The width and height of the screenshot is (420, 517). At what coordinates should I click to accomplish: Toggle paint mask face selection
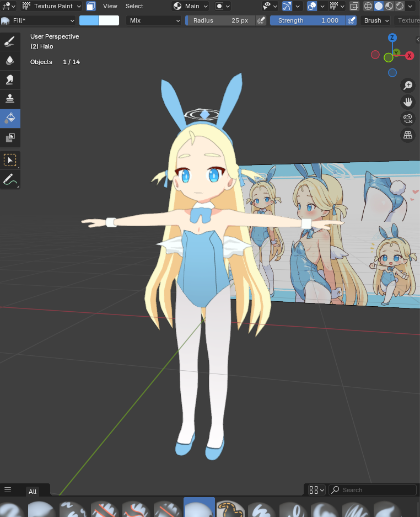(90, 6)
